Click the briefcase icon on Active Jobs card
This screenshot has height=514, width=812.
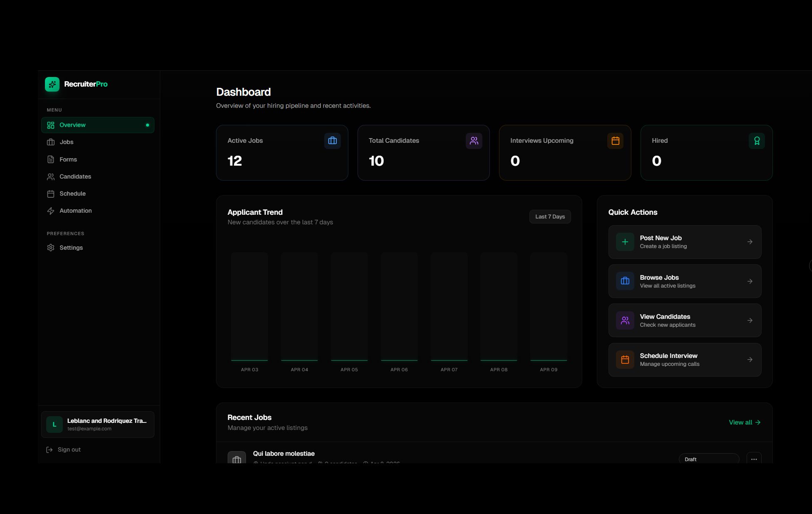click(x=332, y=141)
